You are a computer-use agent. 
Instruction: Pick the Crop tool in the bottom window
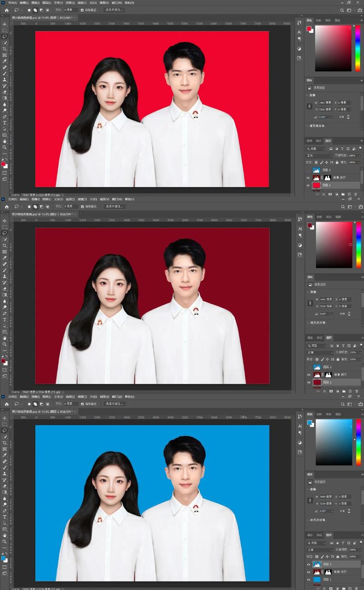pos(5,443)
